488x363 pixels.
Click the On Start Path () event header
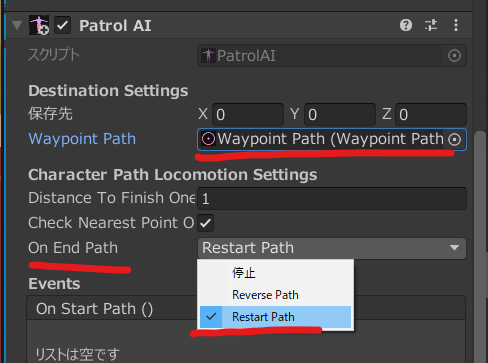[x=94, y=309]
